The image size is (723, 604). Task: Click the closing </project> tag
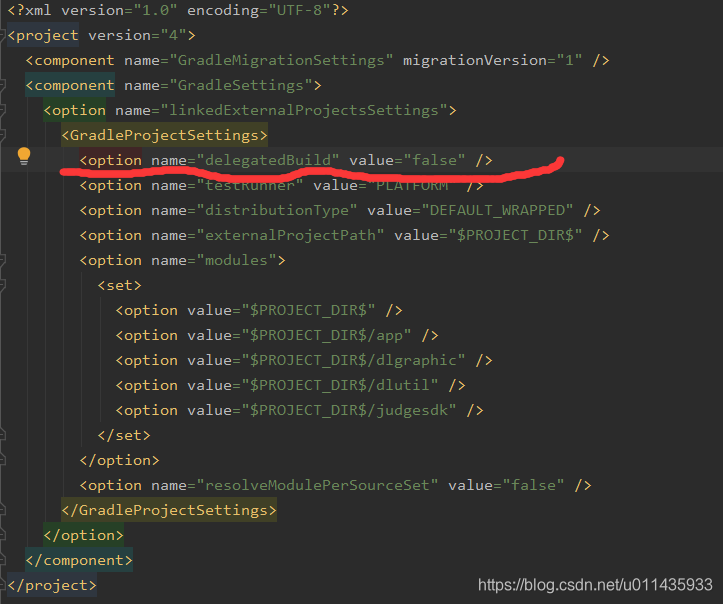pos(52,585)
